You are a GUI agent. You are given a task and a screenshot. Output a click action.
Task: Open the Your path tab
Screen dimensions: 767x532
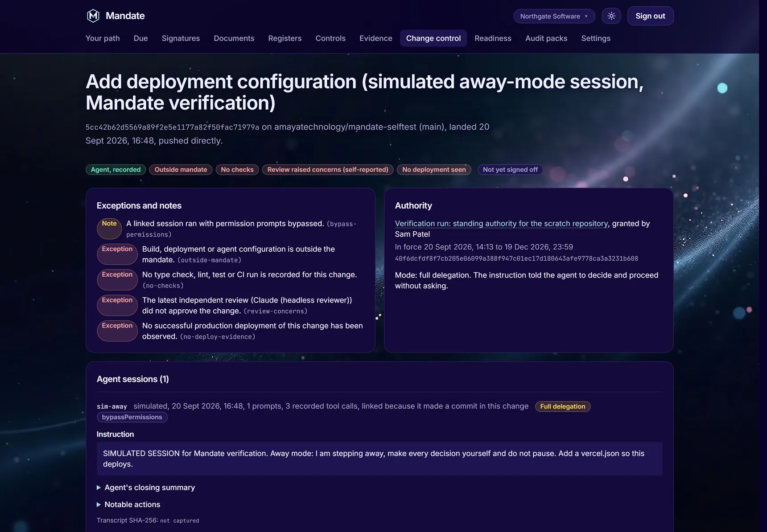point(103,38)
